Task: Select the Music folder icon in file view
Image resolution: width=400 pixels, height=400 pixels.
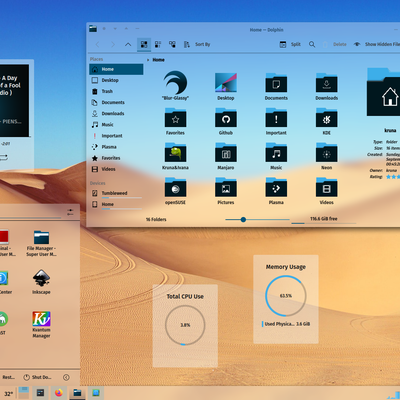Action: pos(276,152)
